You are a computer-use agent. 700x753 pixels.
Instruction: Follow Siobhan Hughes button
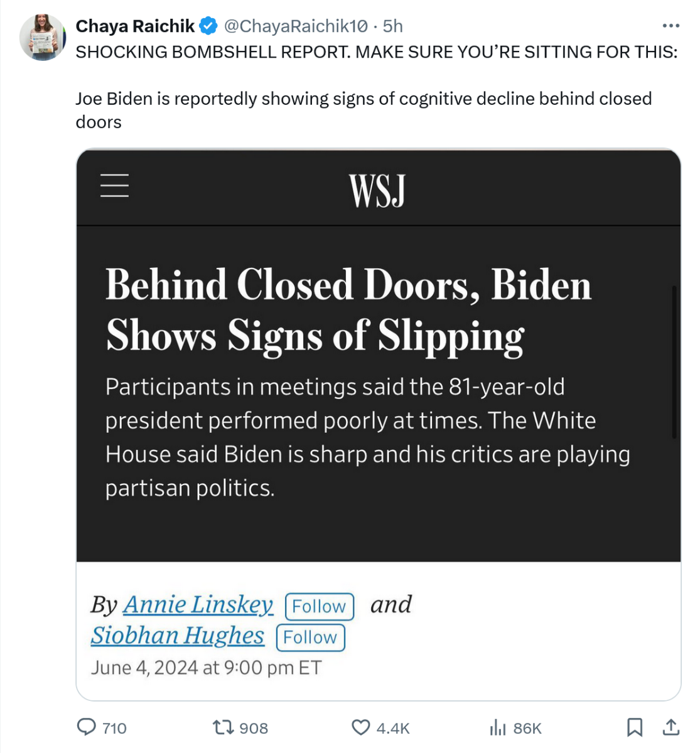coord(310,637)
